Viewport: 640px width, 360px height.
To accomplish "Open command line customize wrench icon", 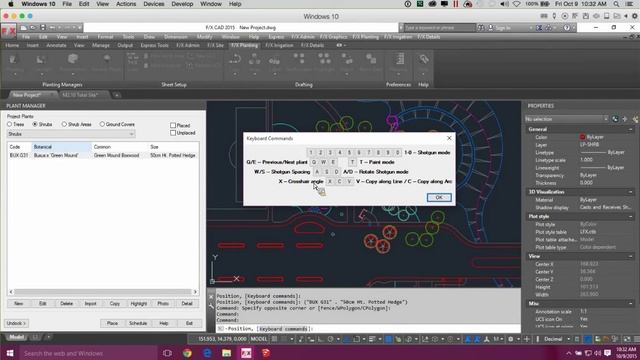I will [211, 306].
